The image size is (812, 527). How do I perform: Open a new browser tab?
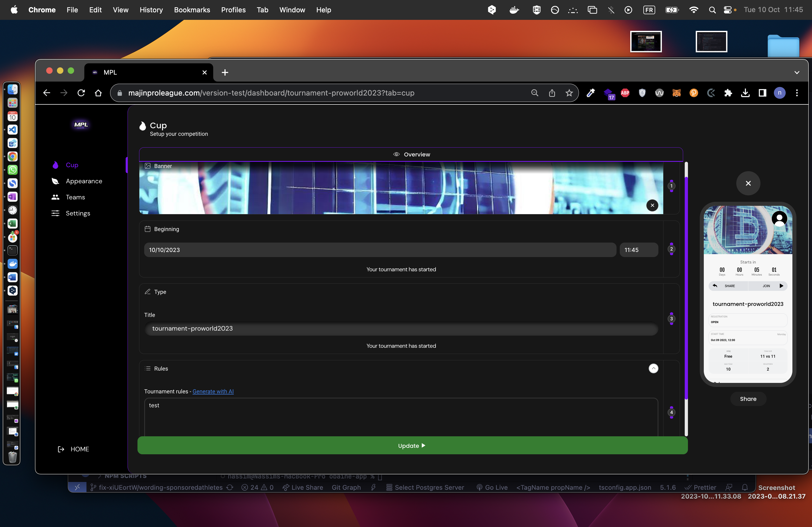225,72
